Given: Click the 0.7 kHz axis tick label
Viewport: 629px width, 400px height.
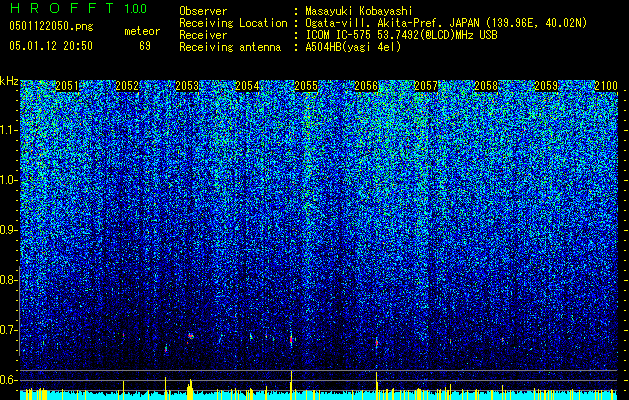Looking at the screenshot, I should coord(8,330).
